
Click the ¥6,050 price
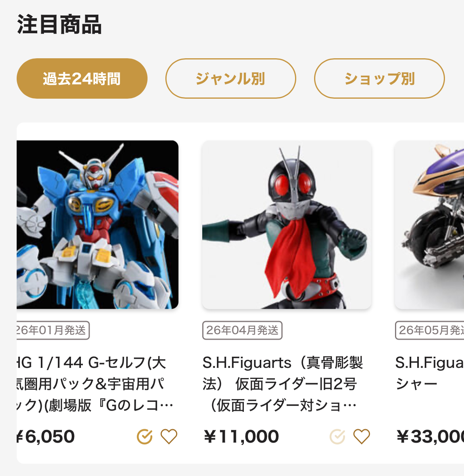(46, 437)
